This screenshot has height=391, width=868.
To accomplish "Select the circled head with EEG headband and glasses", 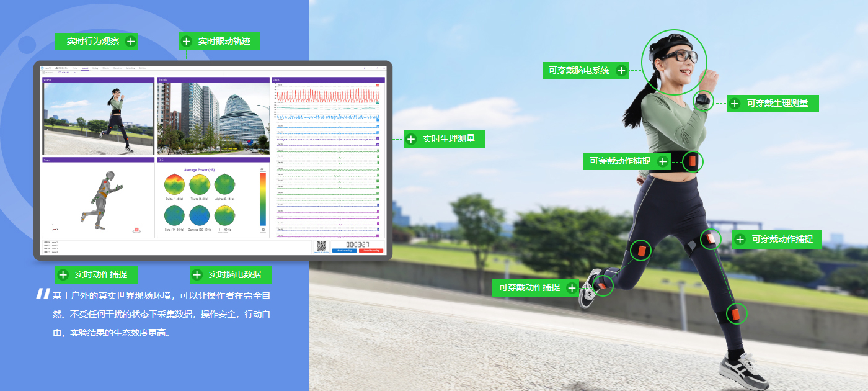I will click(674, 62).
